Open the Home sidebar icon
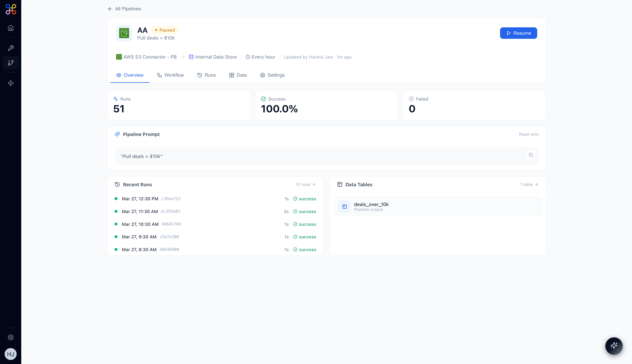Screen dimensions: 632x364 coord(11,28)
